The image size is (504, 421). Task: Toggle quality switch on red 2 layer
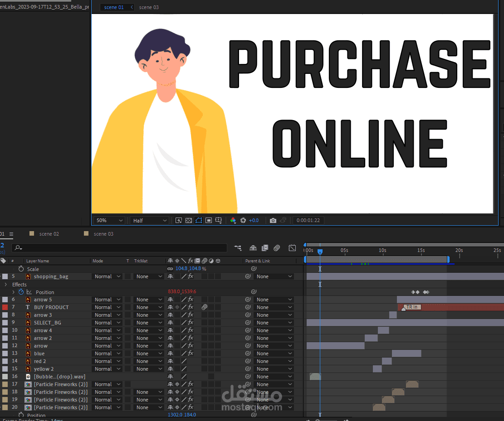click(x=184, y=361)
